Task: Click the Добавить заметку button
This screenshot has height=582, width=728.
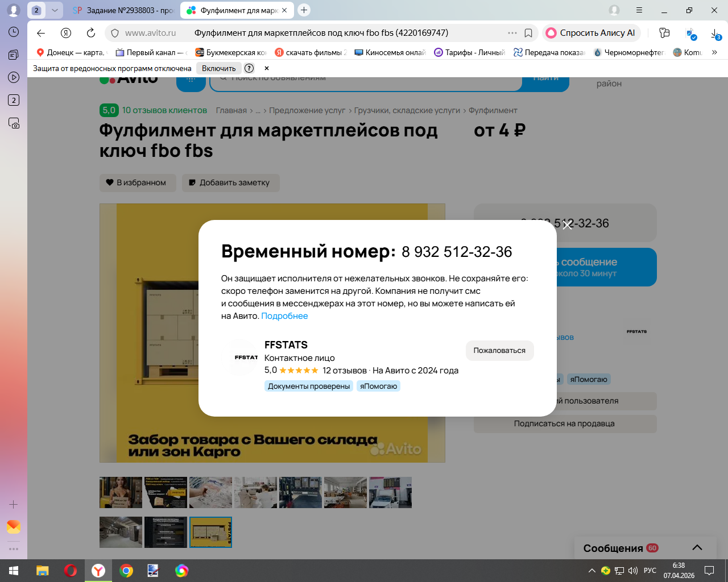Action: pyautogui.click(x=231, y=183)
